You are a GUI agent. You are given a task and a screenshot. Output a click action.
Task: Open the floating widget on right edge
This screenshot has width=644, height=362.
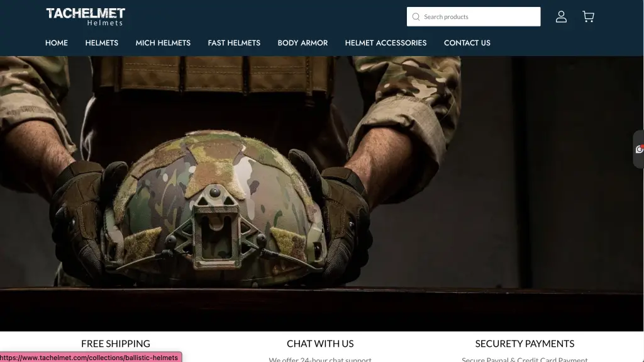click(639, 149)
